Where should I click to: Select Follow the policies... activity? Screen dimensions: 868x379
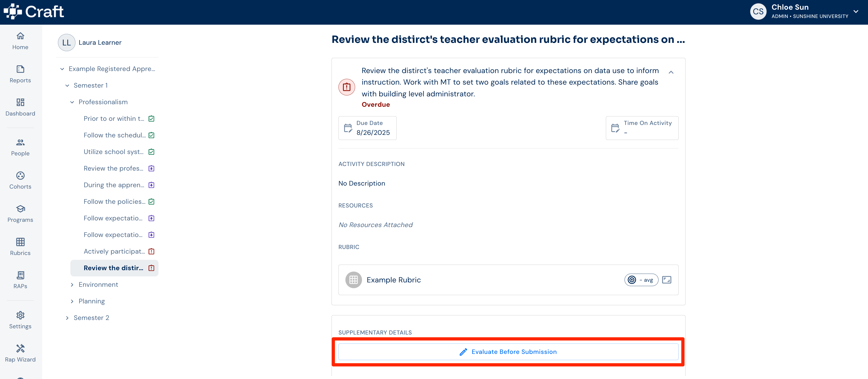point(114,202)
